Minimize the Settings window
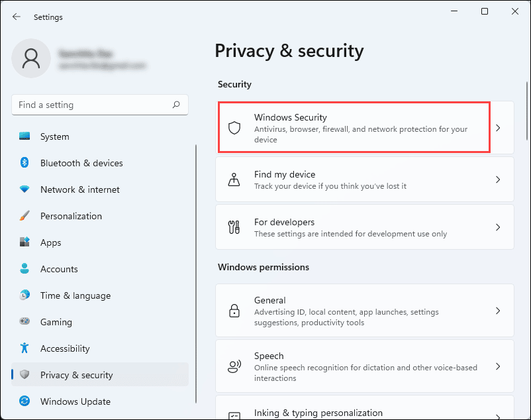Viewport: 531px width, 420px height. point(454,11)
